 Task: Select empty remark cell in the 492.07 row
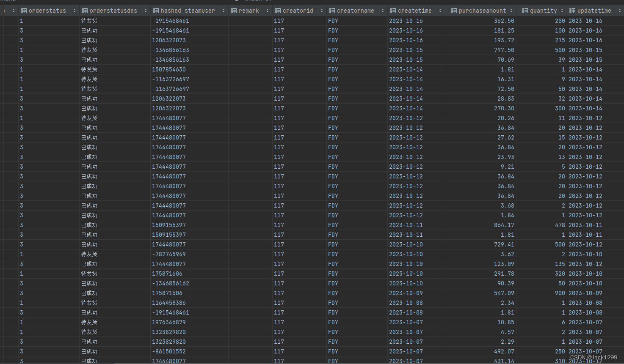point(250,351)
